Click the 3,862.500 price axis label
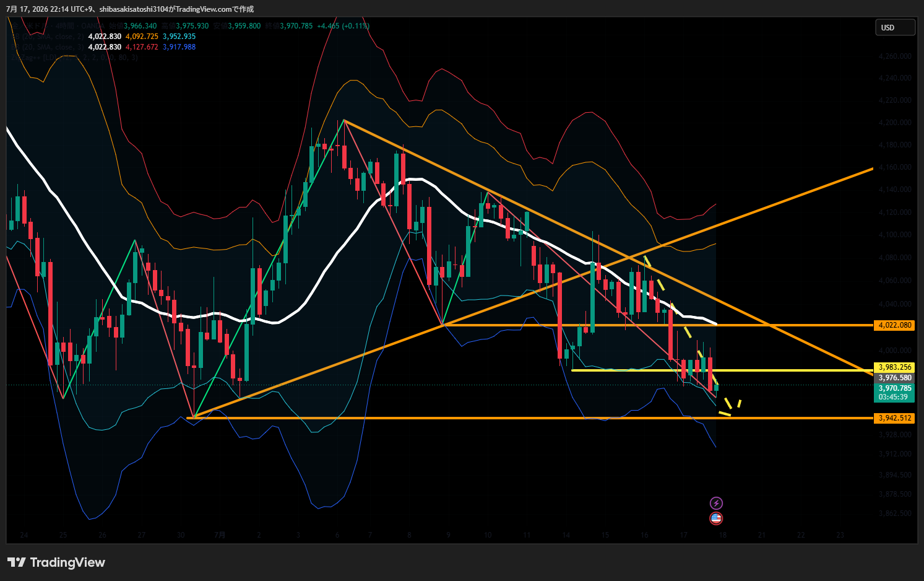The width and height of the screenshot is (924, 581). [x=895, y=513]
